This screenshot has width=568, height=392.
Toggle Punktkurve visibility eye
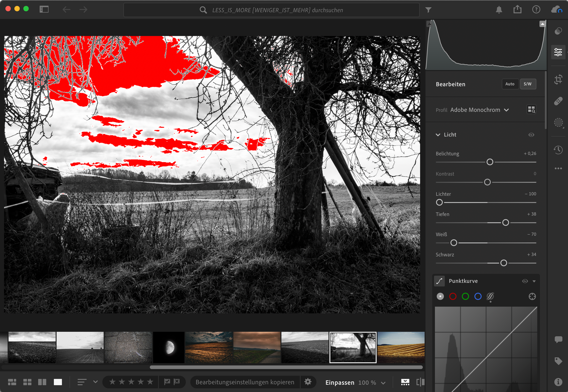(x=525, y=281)
